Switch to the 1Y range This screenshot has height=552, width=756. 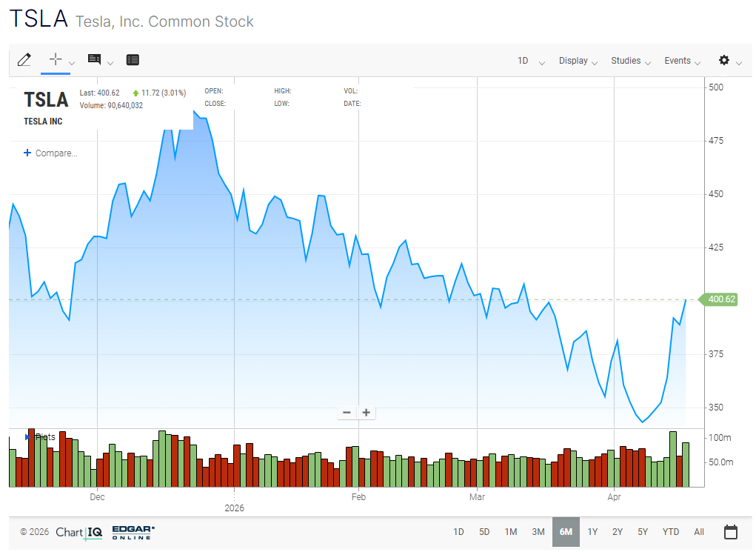[592, 531]
